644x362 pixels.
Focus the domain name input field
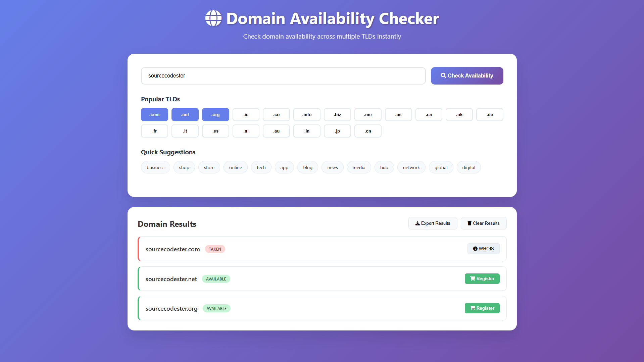click(283, 76)
